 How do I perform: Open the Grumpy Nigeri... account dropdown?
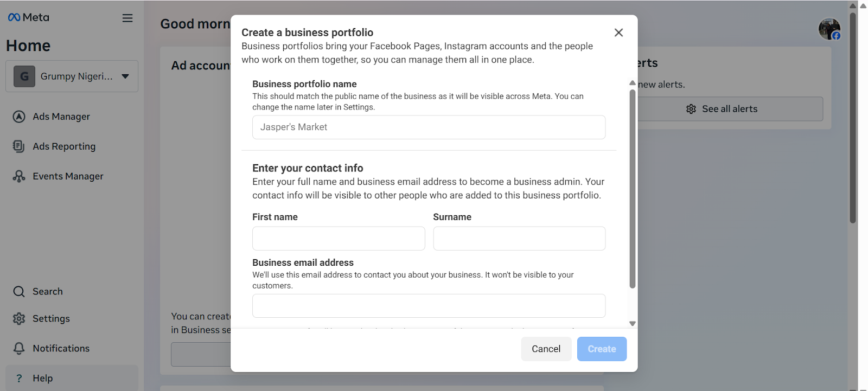click(x=72, y=76)
